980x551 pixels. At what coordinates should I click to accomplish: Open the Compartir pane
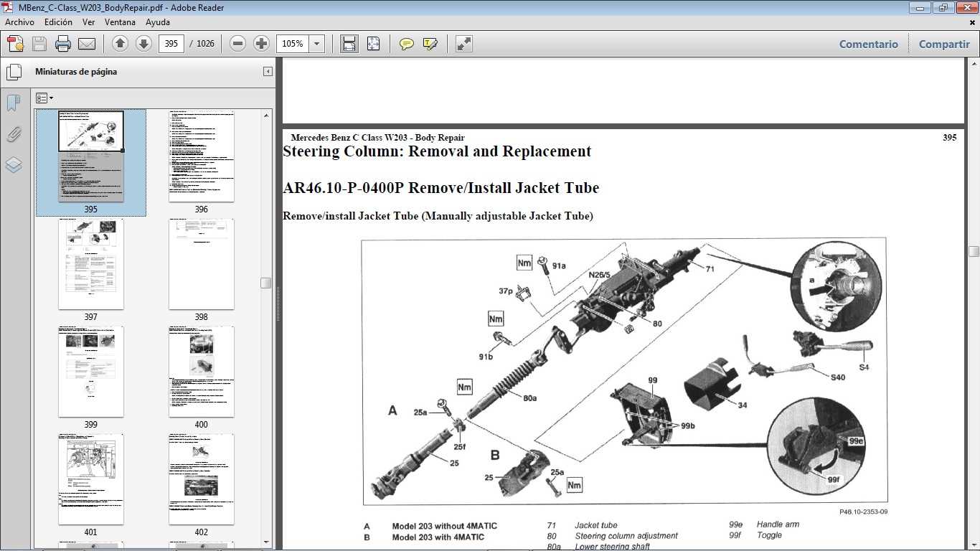944,44
